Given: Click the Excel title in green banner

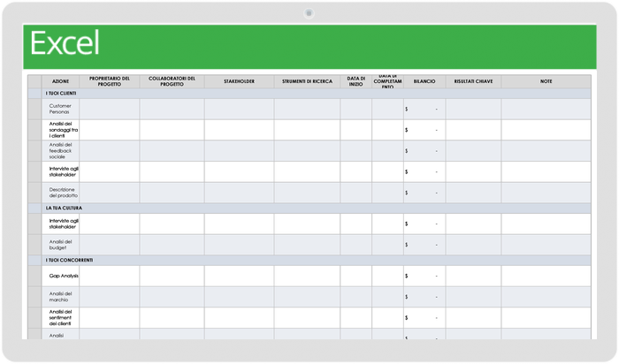Looking at the screenshot, I should (65, 43).
